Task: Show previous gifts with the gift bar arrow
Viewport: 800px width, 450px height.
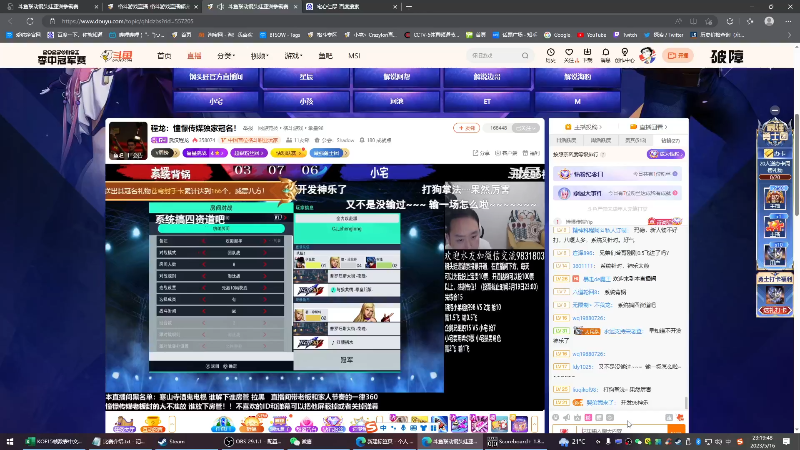Action: (x=172, y=423)
